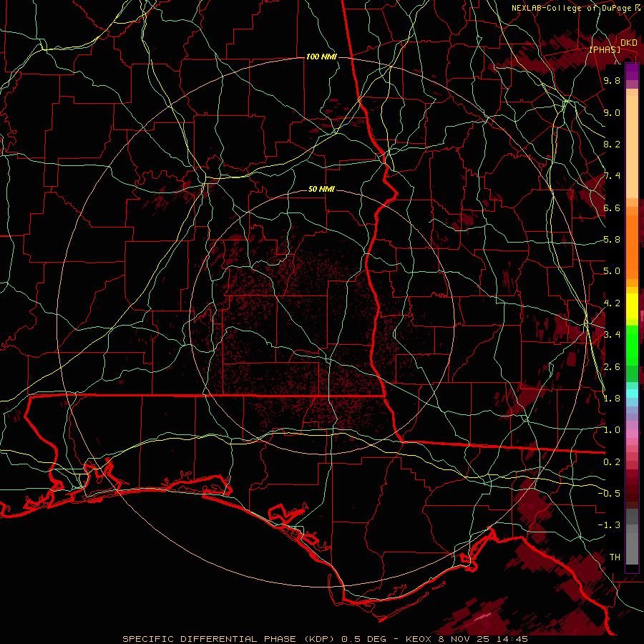Click the 100 NMI range ring label

click(321, 57)
